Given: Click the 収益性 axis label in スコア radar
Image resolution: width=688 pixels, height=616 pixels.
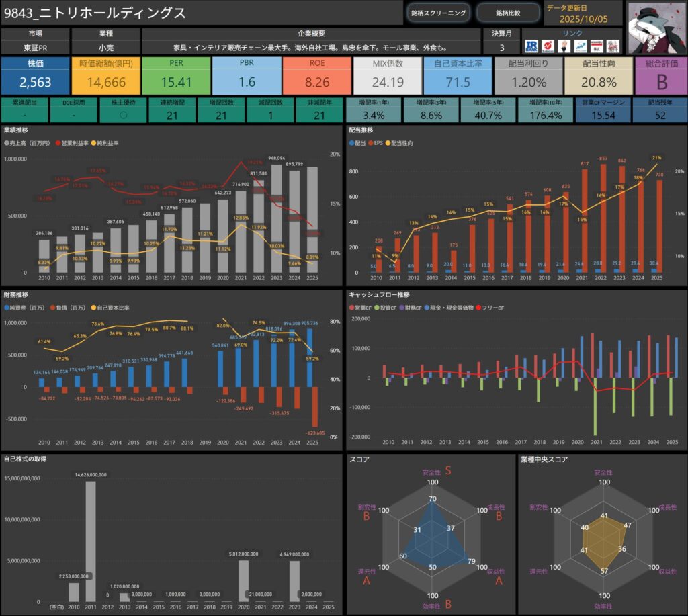Looking at the screenshot, I should (x=494, y=572).
